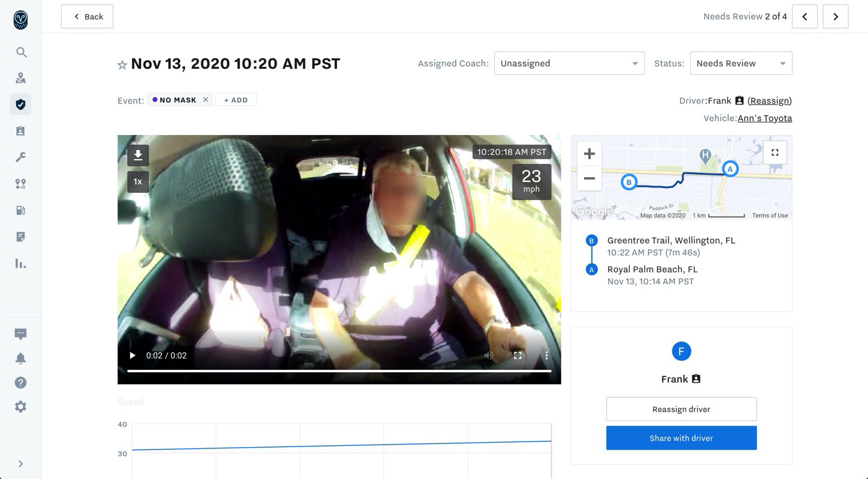Click the NO MASK tag label
Screen dimensions: 868x479
coord(178,100)
